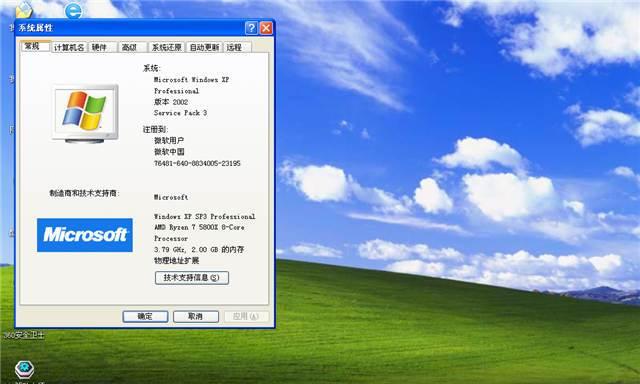Click the 制造商和技术支持商 label
The width and height of the screenshot is (640, 384).
click(84, 193)
